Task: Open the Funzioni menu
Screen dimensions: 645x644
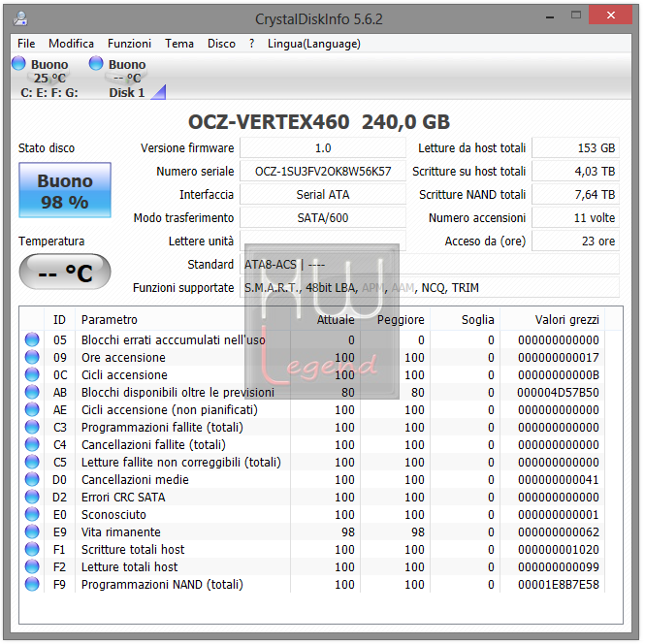Action: [129, 44]
